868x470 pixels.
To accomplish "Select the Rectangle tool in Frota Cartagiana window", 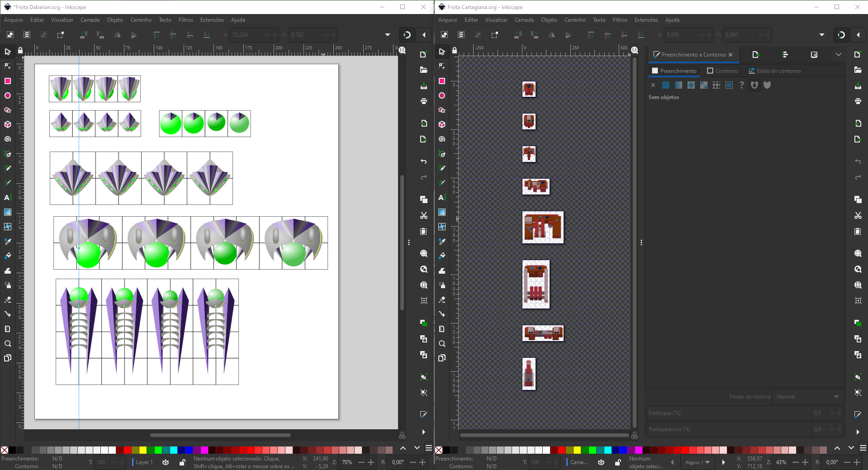I will [441, 81].
